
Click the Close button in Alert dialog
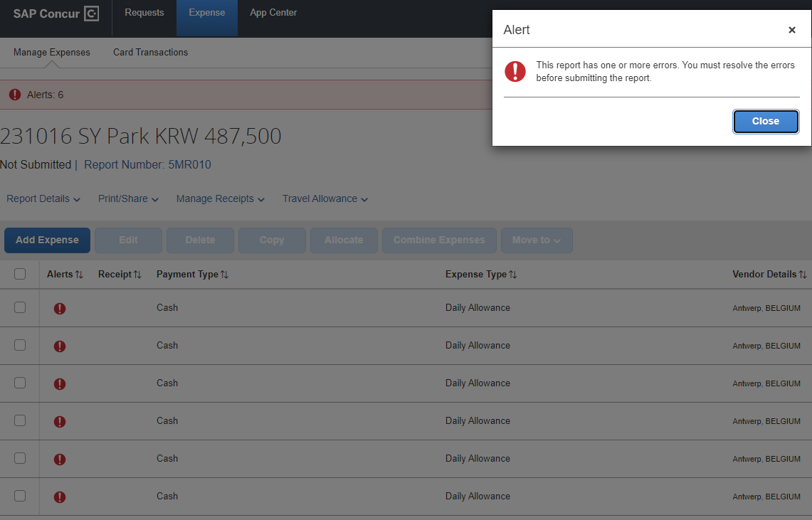766,121
